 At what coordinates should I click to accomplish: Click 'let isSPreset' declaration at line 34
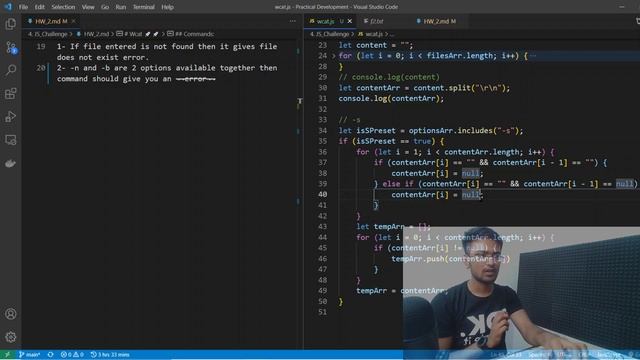(x=367, y=131)
